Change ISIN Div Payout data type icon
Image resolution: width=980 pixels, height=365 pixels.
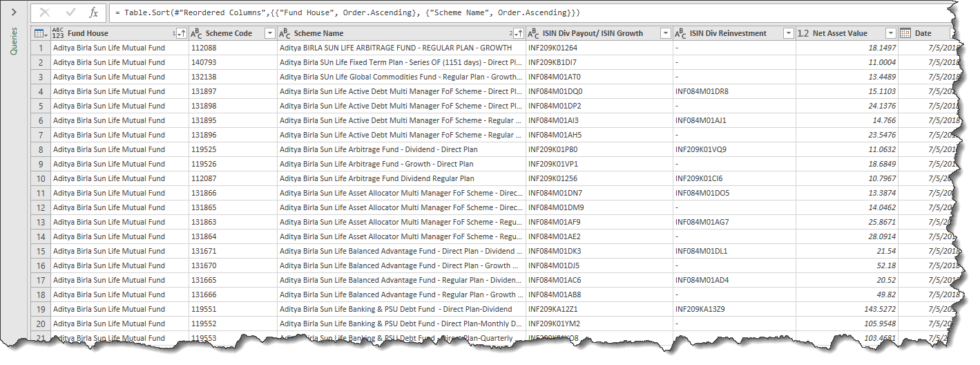click(x=534, y=33)
